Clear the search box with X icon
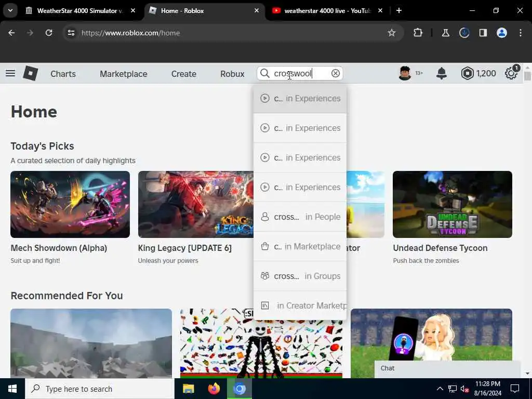 [x=335, y=73]
